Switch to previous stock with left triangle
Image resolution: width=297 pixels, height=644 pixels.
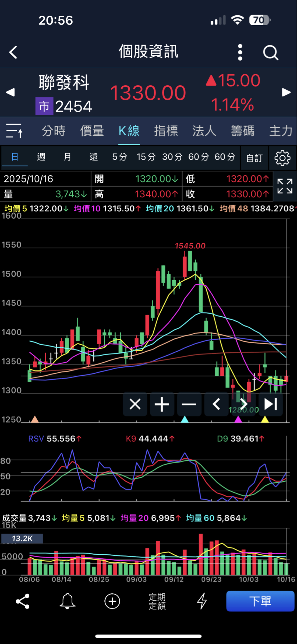point(10,92)
